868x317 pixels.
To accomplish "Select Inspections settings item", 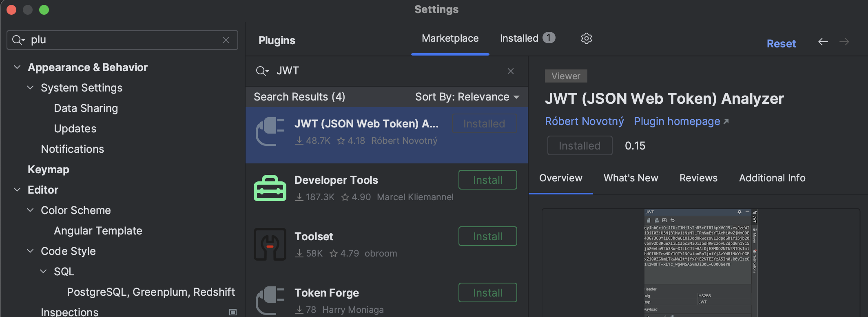I will tap(69, 312).
